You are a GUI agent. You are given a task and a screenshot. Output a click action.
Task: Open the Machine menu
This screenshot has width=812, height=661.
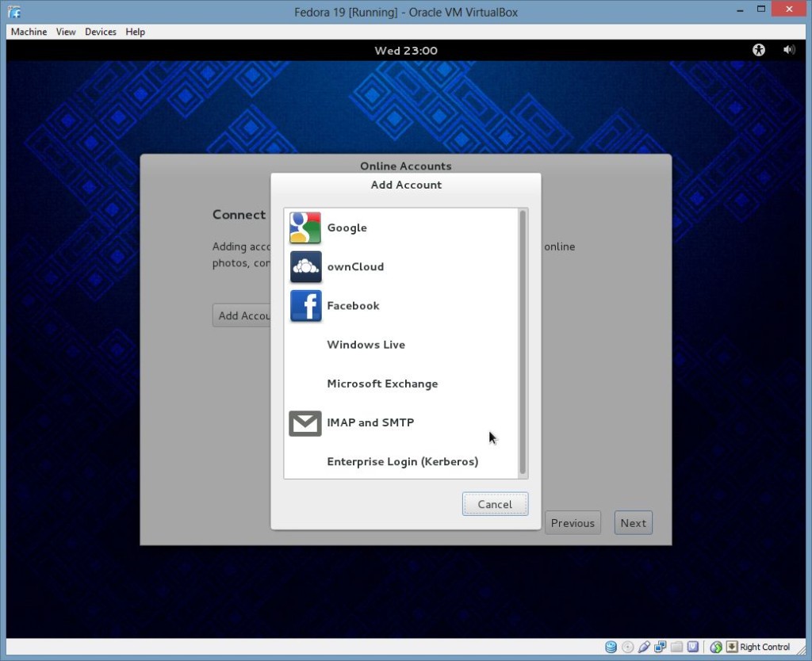point(29,32)
